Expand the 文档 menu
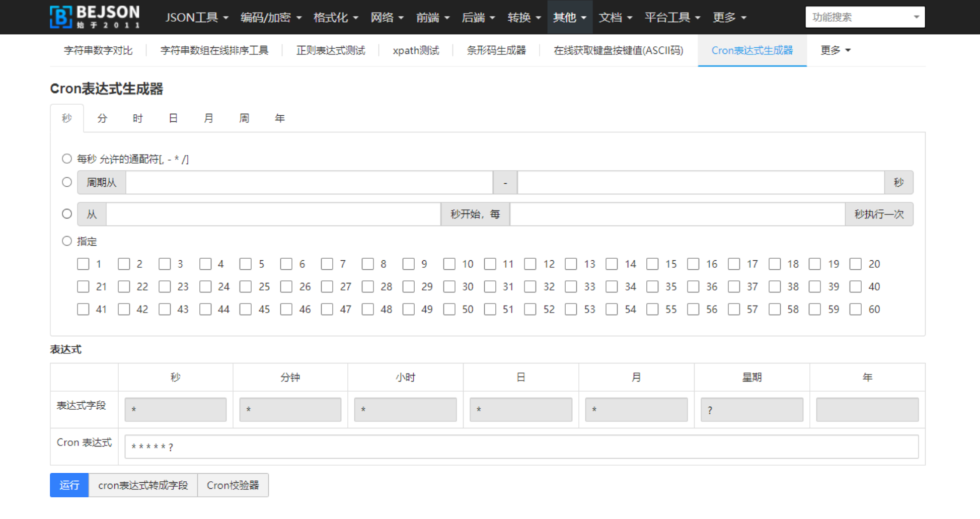The width and height of the screenshot is (980, 519). [x=615, y=18]
